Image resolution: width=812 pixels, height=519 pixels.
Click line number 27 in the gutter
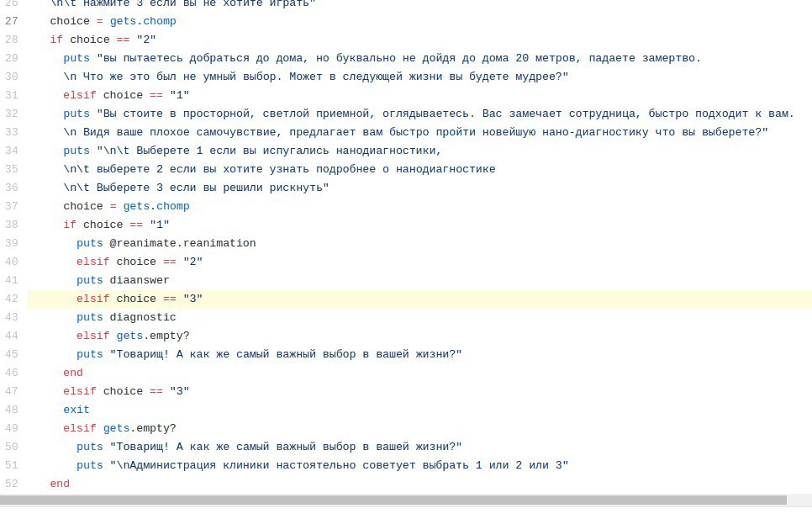[12, 21]
